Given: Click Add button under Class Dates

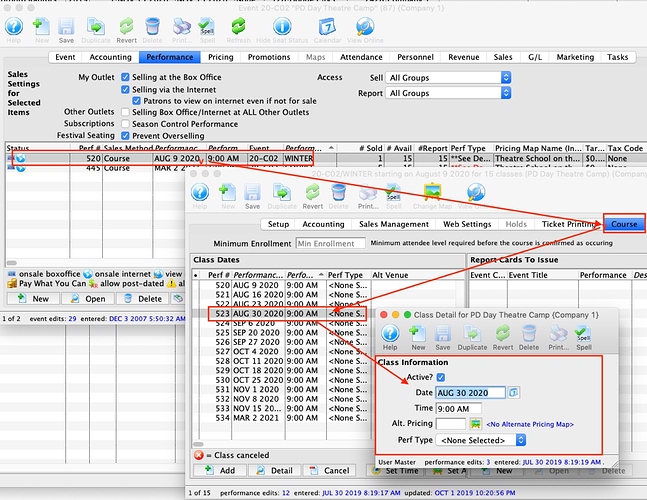Looking at the screenshot, I should click(220, 470).
